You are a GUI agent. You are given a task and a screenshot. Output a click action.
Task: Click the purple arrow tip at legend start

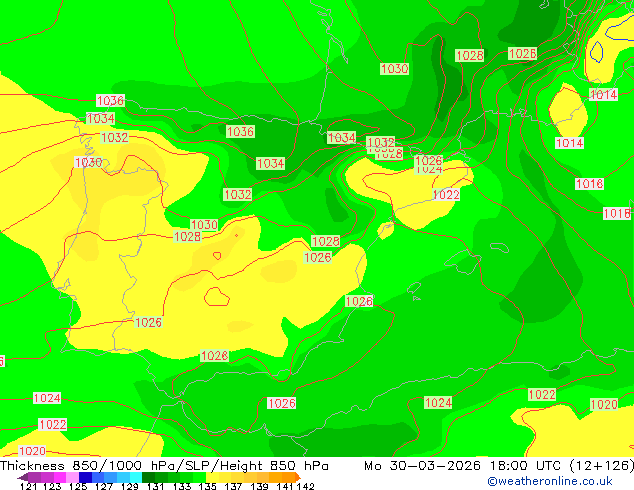(22, 477)
